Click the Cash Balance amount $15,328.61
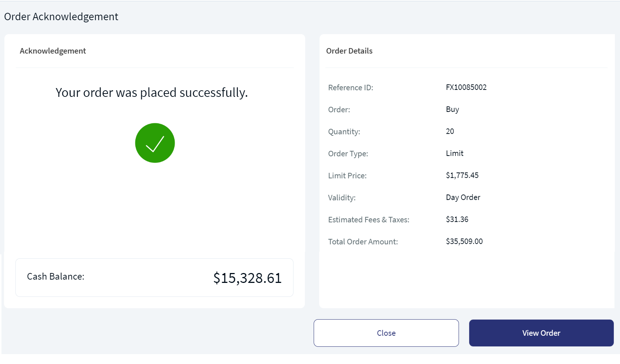Image resolution: width=620 pixels, height=364 pixels. click(x=247, y=278)
